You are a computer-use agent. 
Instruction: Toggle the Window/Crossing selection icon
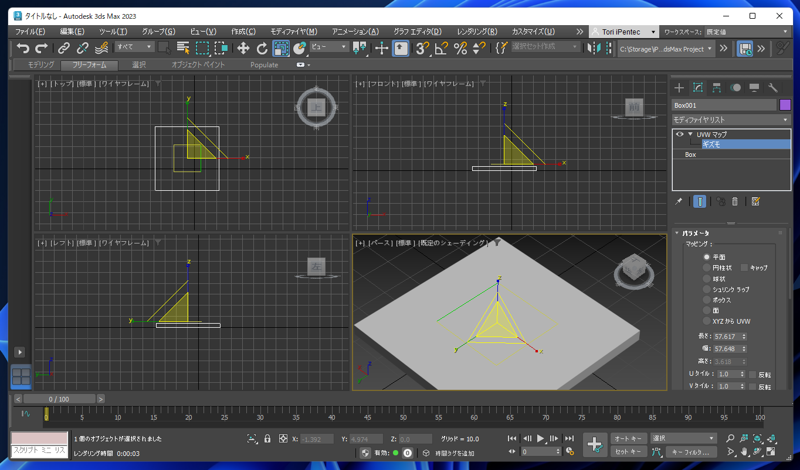point(221,48)
